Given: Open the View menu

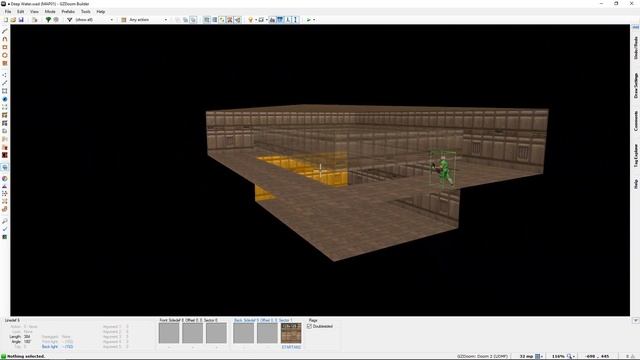Looking at the screenshot, I should coord(34,11).
